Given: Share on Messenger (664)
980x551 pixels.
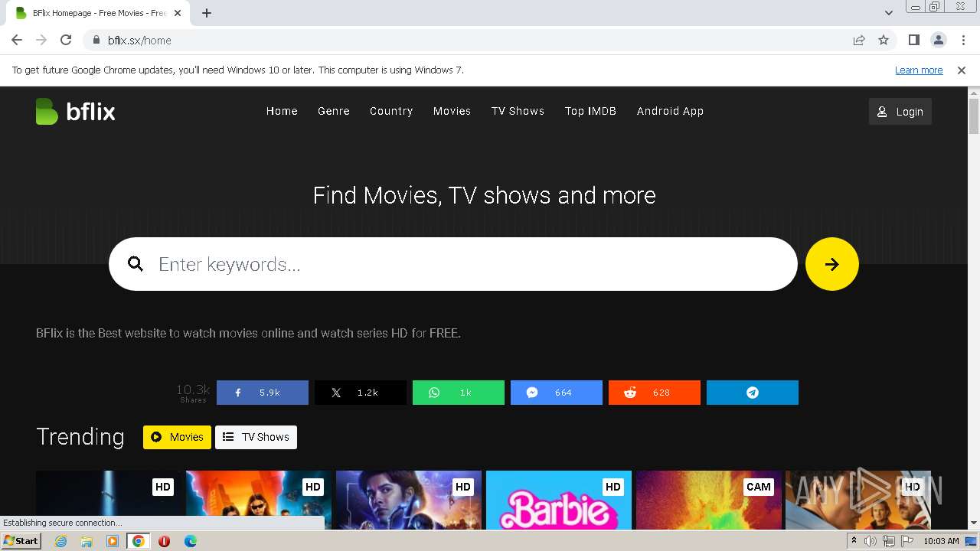Looking at the screenshot, I should tap(557, 393).
